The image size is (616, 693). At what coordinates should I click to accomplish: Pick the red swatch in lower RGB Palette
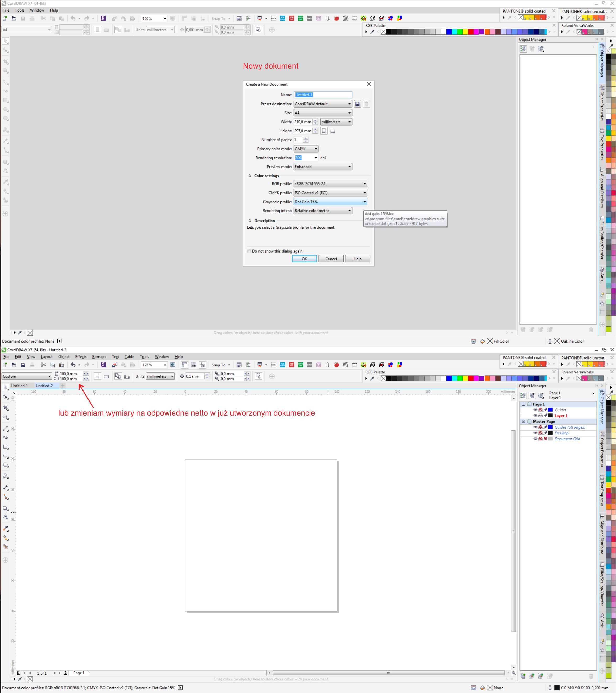471,378
